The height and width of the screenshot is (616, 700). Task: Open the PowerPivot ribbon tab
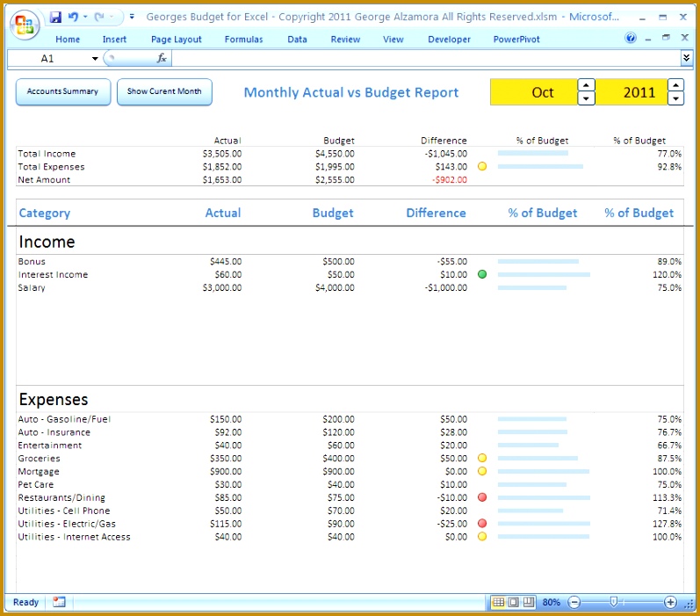[x=516, y=40]
